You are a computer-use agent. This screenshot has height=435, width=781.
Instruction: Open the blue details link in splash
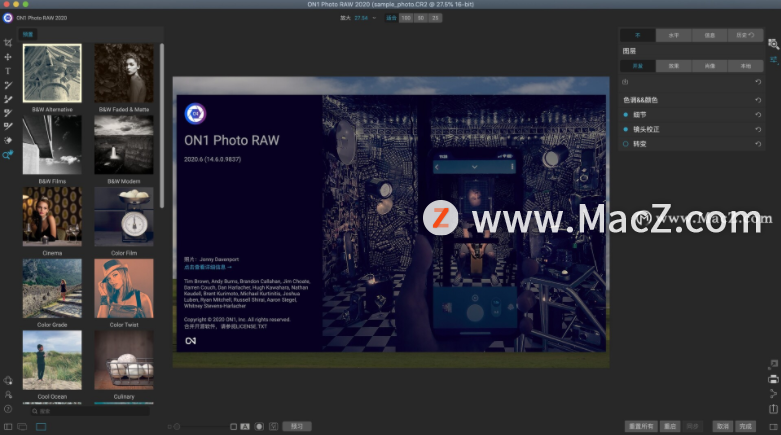pyautogui.click(x=208, y=267)
